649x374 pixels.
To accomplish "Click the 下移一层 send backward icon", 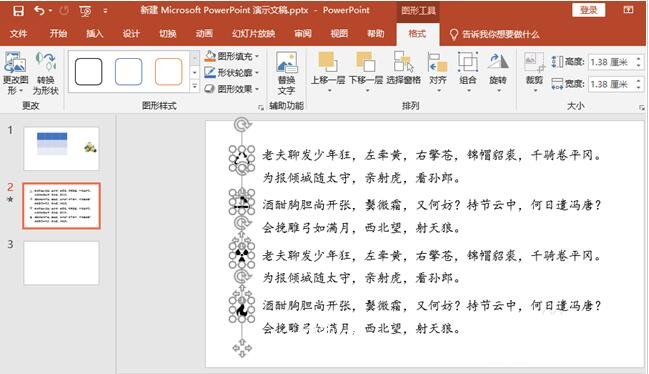I will click(366, 63).
